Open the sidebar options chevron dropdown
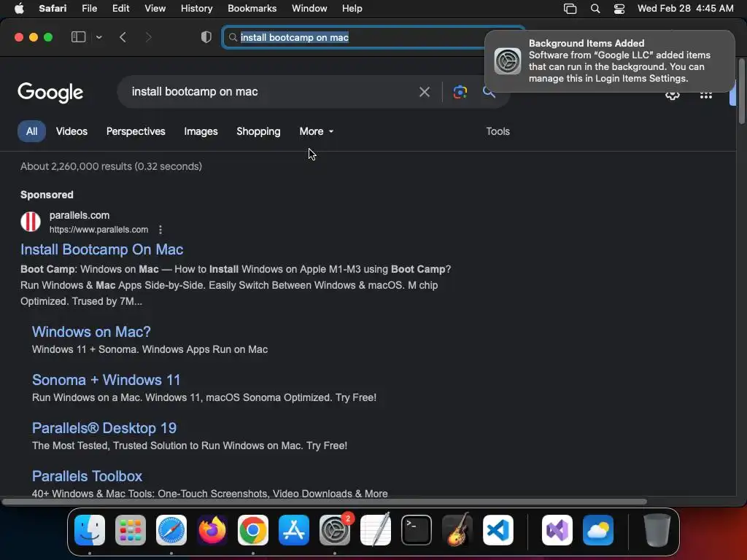This screenshot has width=747, height=560. click(x=98, y=37)
